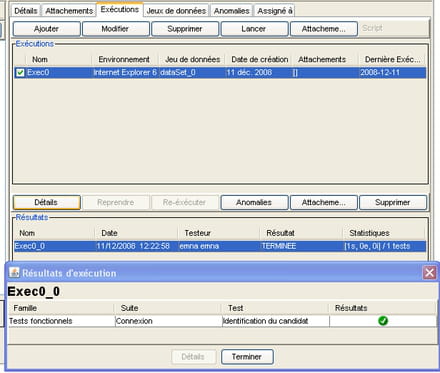Open the Attachements tab
This screenshot has height=373, width=440.
pos(69,11)
